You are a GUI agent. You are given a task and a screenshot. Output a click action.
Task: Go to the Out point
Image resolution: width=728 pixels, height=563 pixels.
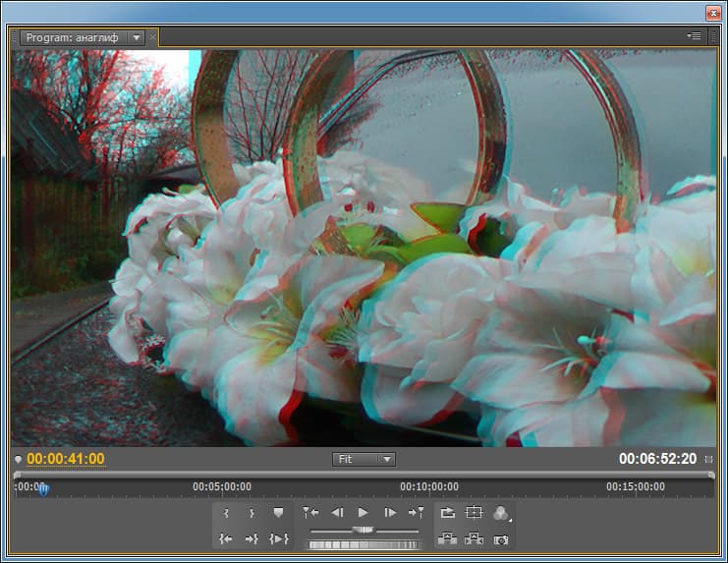pos(252,538)
